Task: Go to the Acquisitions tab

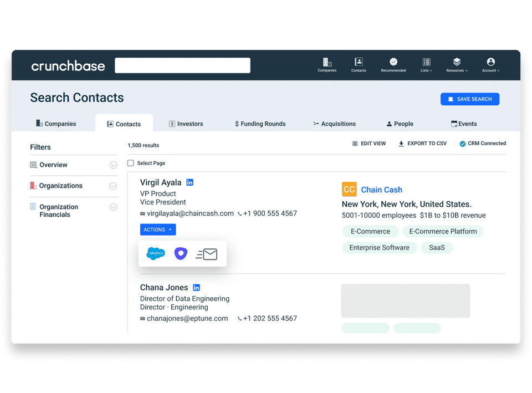Action: coord(334,124)
